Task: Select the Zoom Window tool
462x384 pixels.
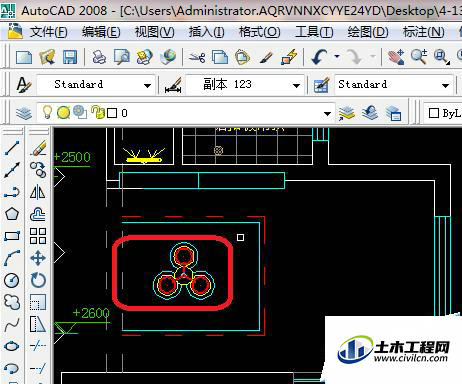Action: coord(441,57)
